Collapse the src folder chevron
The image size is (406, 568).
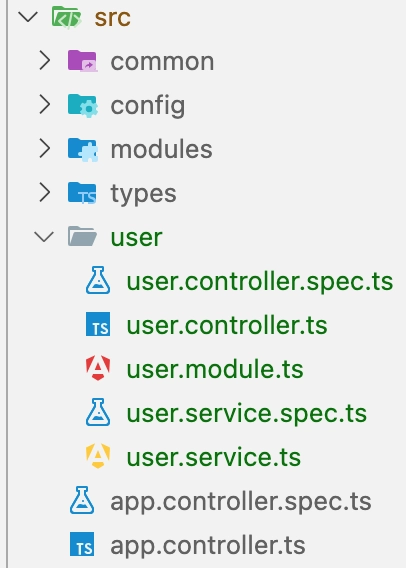(x=28, y=17)
